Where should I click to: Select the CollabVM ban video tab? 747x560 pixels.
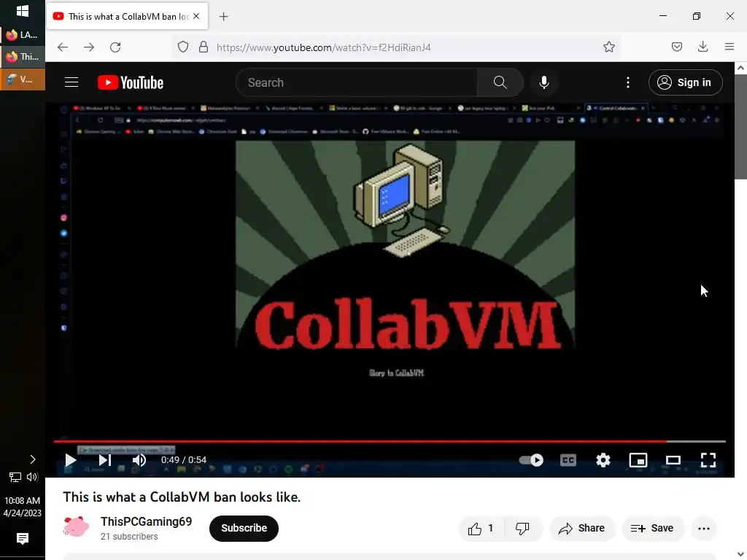point(127,16)
